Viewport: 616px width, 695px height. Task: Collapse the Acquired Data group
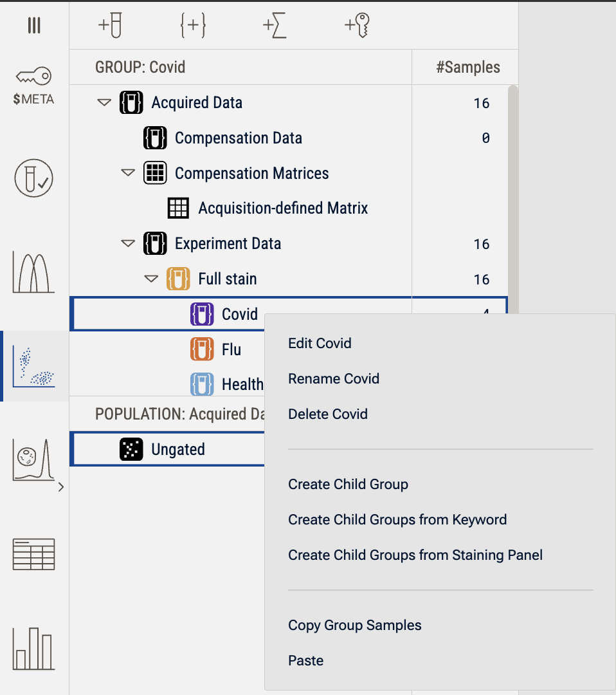tap(104, 103)
